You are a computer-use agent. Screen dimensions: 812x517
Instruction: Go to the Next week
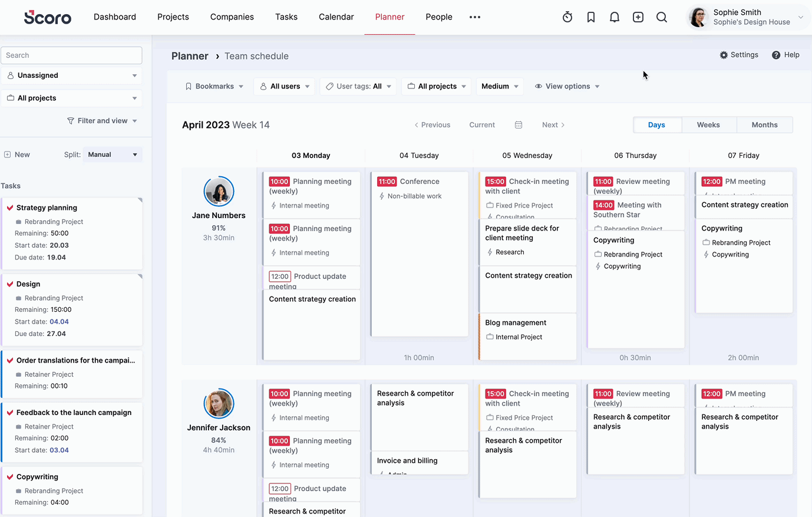[553, 125]
